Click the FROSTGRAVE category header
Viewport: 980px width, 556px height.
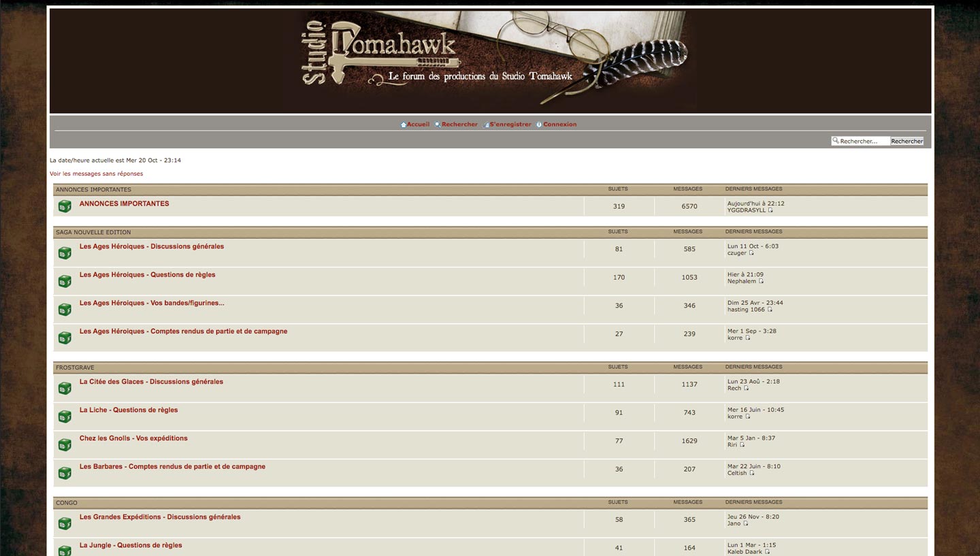[x=75, y=367]
